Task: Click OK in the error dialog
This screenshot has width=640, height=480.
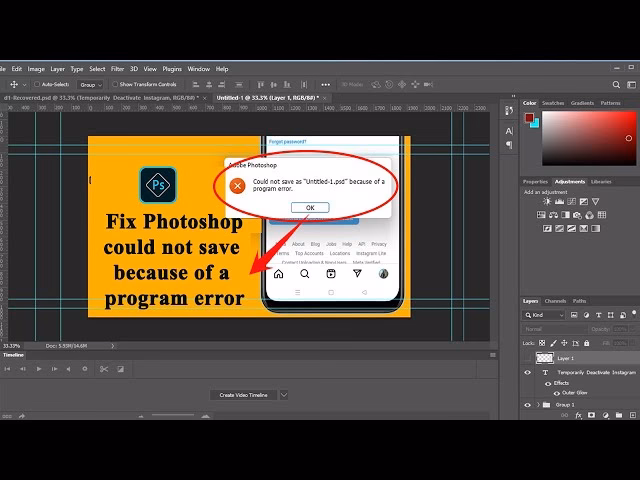Action: (x=310, y=208)
